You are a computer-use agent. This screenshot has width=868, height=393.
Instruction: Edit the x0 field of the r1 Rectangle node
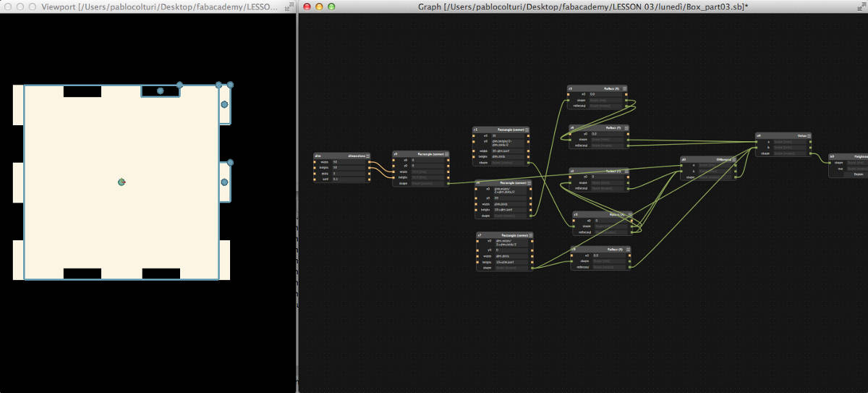(508, 135)
